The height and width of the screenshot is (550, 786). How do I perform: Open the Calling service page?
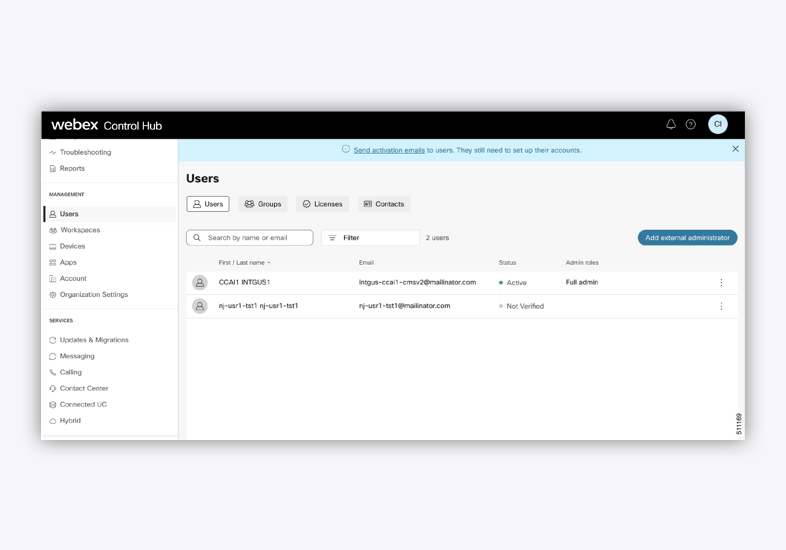pyautogui.click(x=70, y=373)
